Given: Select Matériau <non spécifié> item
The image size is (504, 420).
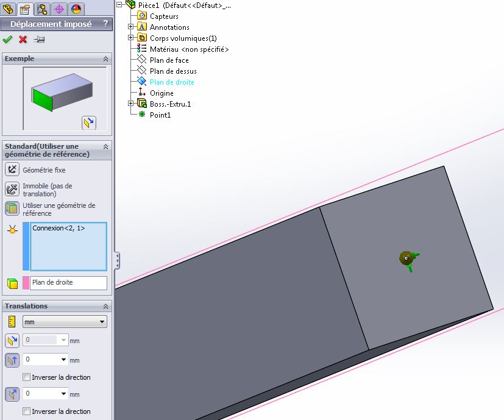Looking at the screenshot, I should tap(190, 49).
